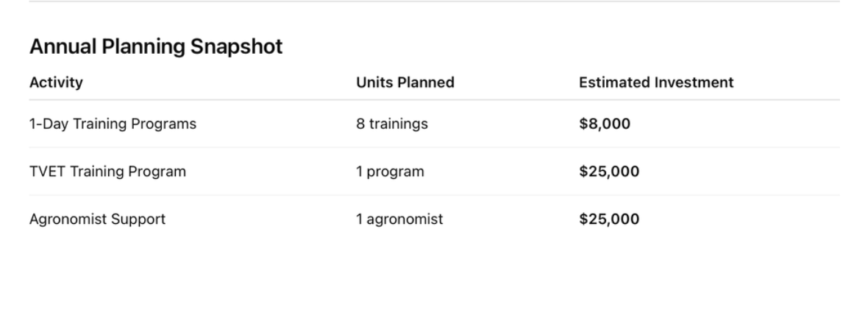The width and height of the screenshot is (868, 327).
Task: Click the $25,000 amount for TVET Training Program
Action: point(608,172)
